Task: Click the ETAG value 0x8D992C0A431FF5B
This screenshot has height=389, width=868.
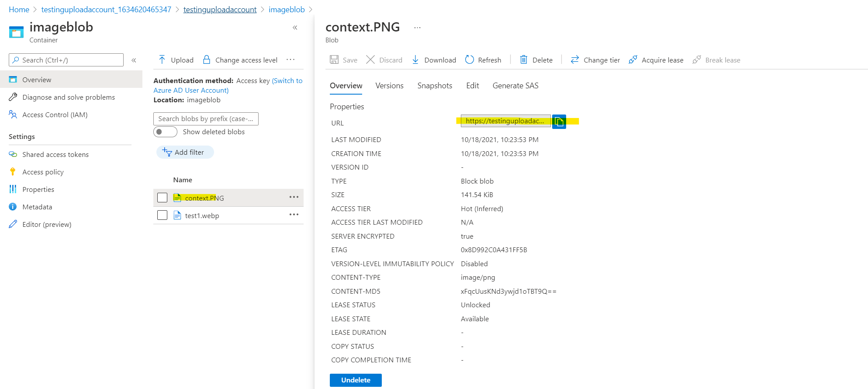Action: (x=494, y=250)
